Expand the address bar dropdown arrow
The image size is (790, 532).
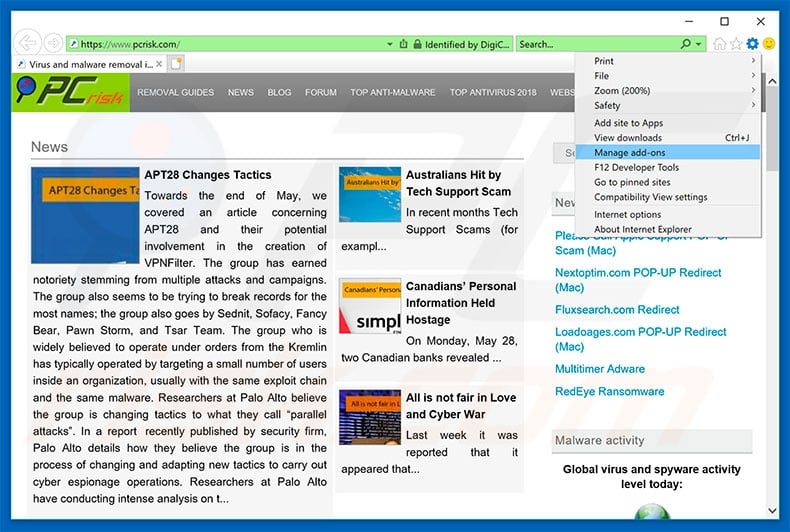click(389, 44)
